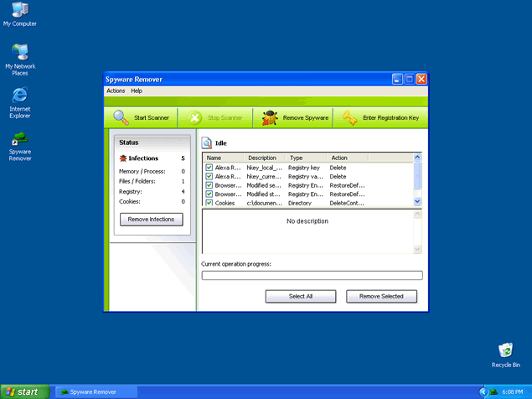
Task: Select the Recycle Bin desktop icon
Action: coord(505,350)
